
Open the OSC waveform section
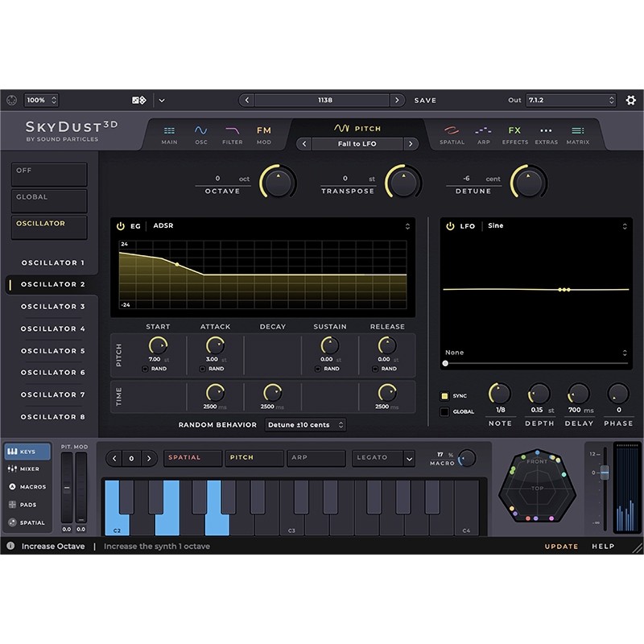click(x=200, y=135)
